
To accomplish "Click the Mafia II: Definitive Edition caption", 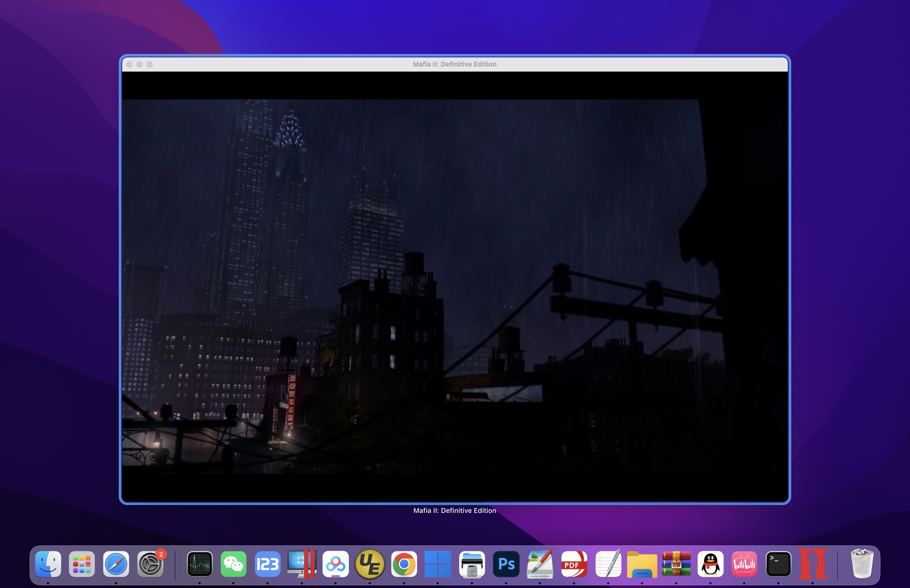I will click(x=455, y=511).
